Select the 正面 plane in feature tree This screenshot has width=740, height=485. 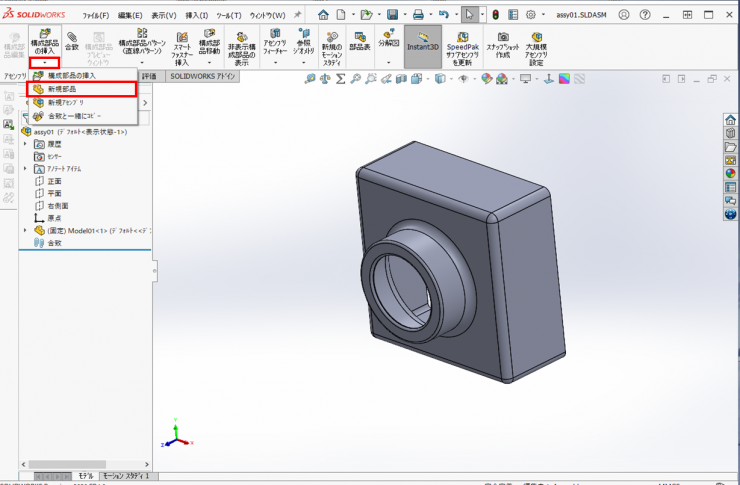coord(54,181)
